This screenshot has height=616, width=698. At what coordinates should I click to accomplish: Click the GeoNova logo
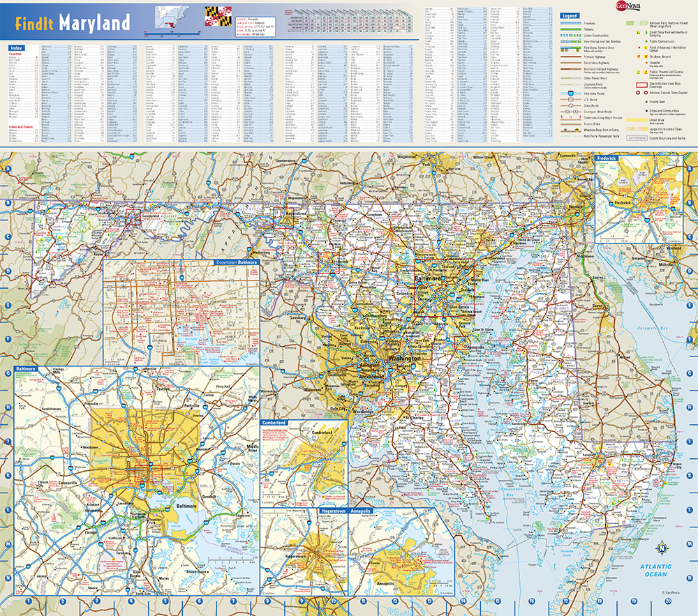628,6
